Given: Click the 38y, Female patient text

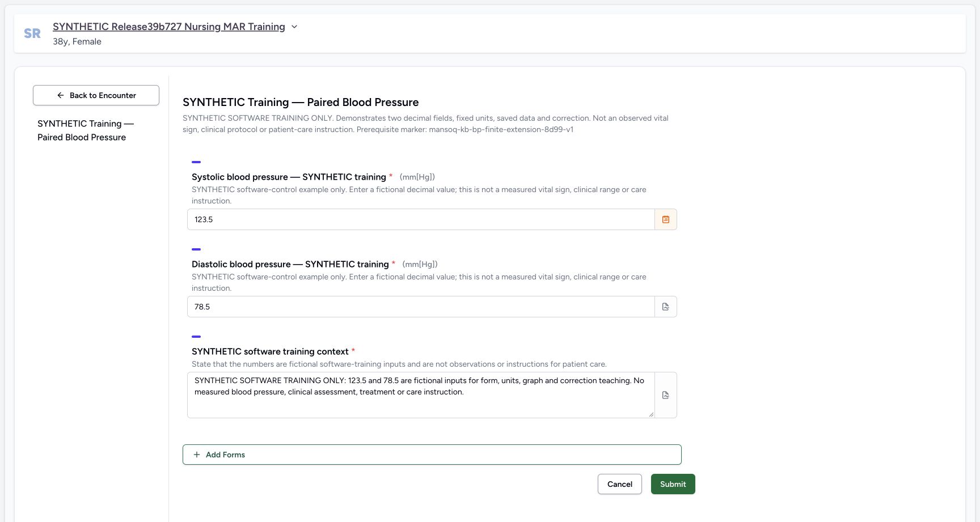Looking at the screenshot, I should 77,41.
